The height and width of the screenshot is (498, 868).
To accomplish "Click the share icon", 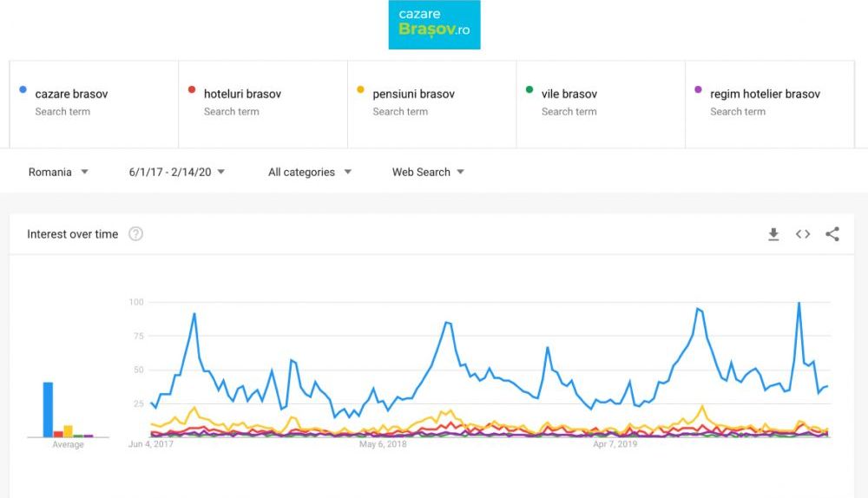I will click(x=832, y=234).
